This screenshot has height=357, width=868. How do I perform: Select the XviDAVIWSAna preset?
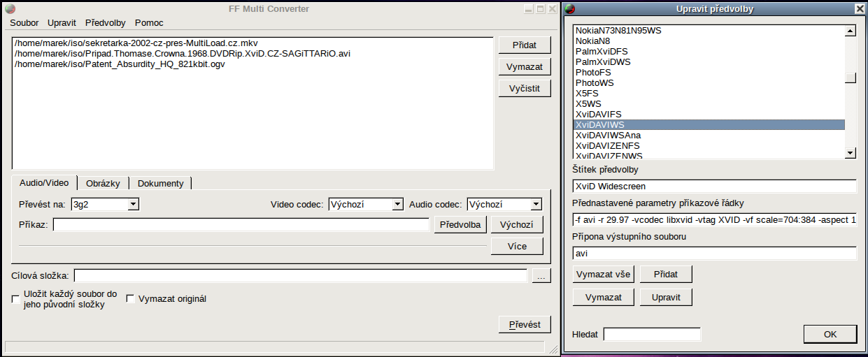[x=709, y=136]
